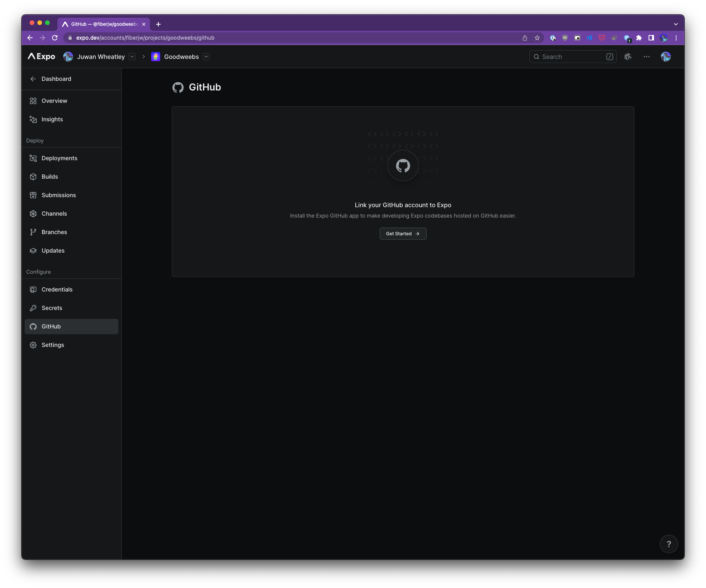Viewport: 706px width, 588px height.
Task: Click the large GitHub logo in the card
Action: click(403, 166)
